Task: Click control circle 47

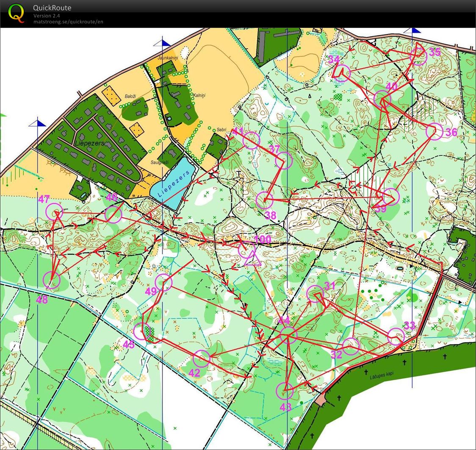Action: point(54,211)
